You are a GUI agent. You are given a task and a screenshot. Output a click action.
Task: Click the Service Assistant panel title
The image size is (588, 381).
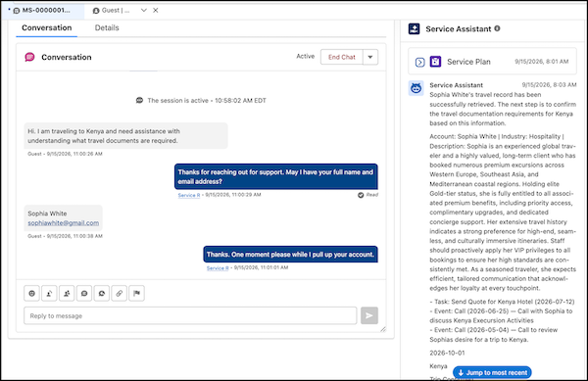pos(459,28)
